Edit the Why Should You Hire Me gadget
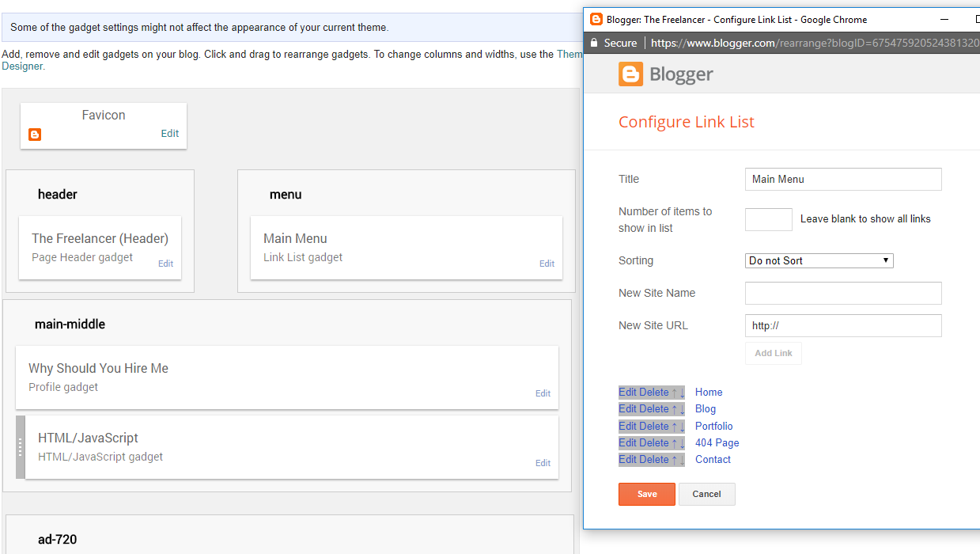This screenshot has height=554, width=980. (543, 394)
